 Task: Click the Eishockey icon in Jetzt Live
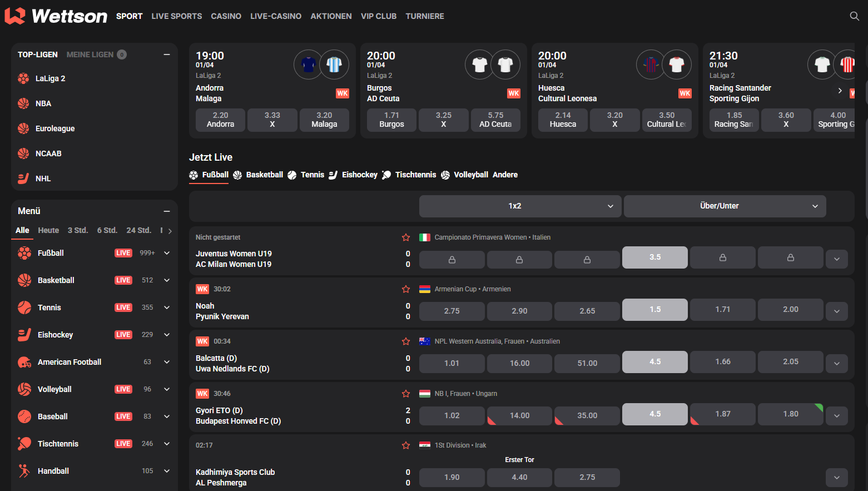[333, 175]
